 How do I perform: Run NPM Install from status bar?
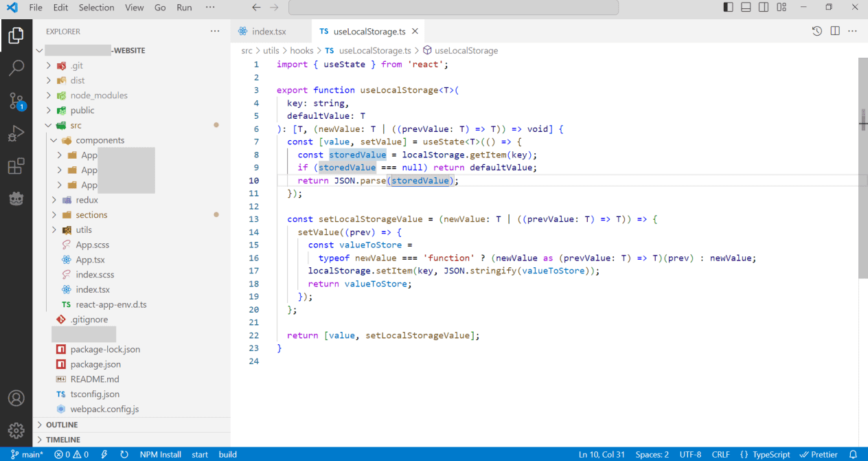coord(161,454)
